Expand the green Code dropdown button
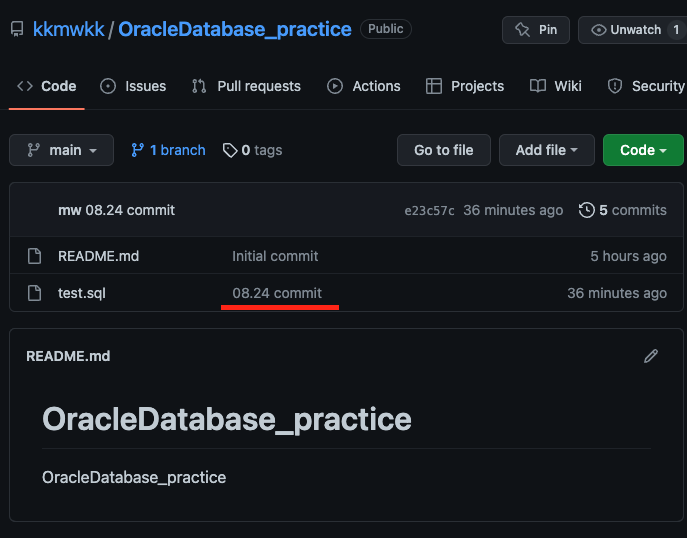The image size is (687, 538). 643,150
